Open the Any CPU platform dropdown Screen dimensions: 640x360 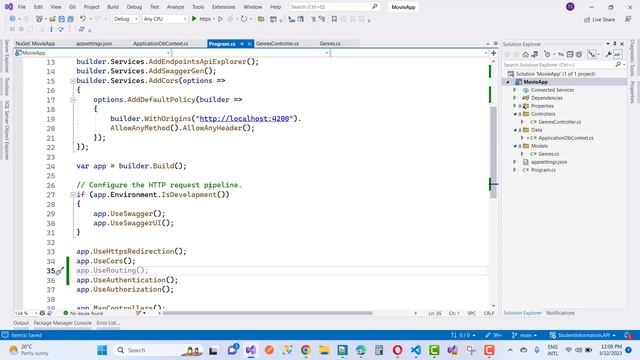165,19
